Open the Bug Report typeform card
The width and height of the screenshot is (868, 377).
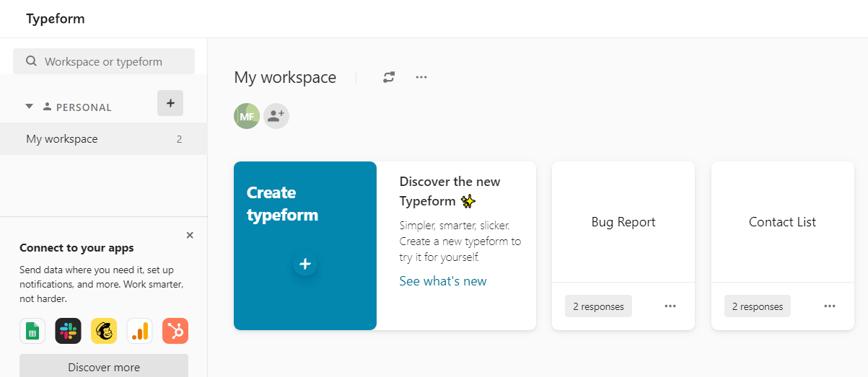click(623, 222)
